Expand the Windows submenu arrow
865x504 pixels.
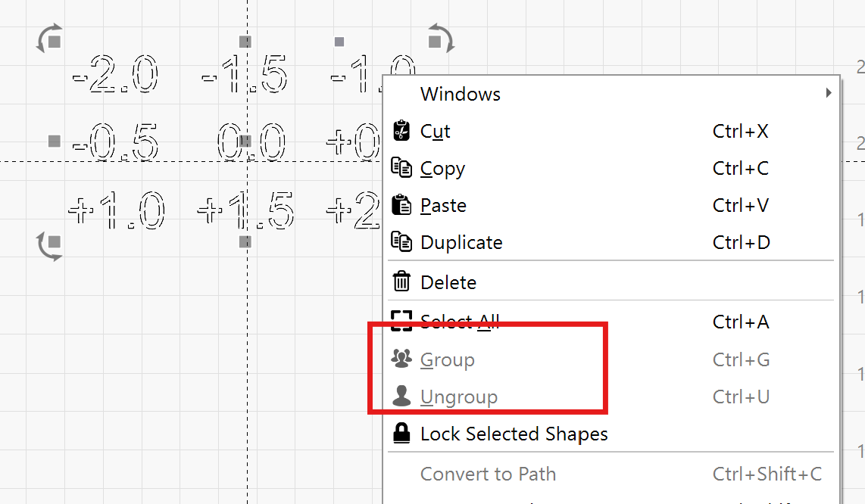829,93
